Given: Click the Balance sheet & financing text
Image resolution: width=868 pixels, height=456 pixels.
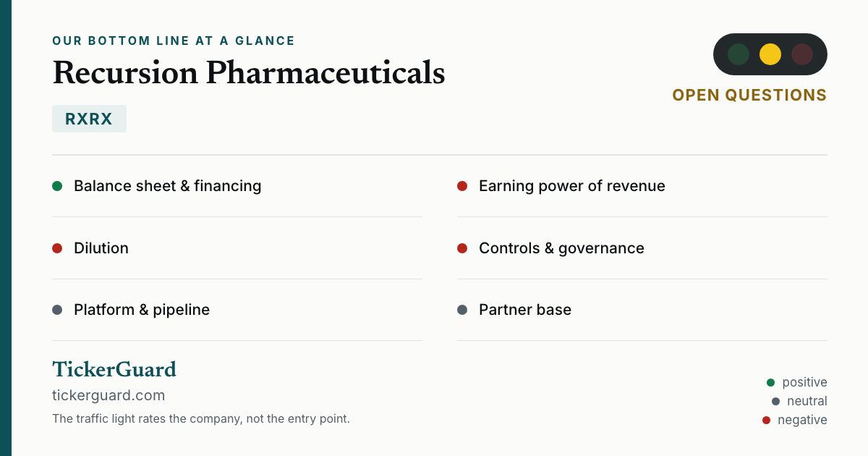Looking at the screenshot, I should coord(168,186).
